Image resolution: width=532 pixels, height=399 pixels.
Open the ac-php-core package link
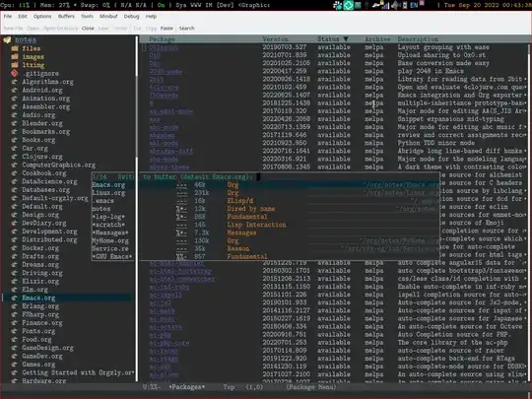[169, 342]
